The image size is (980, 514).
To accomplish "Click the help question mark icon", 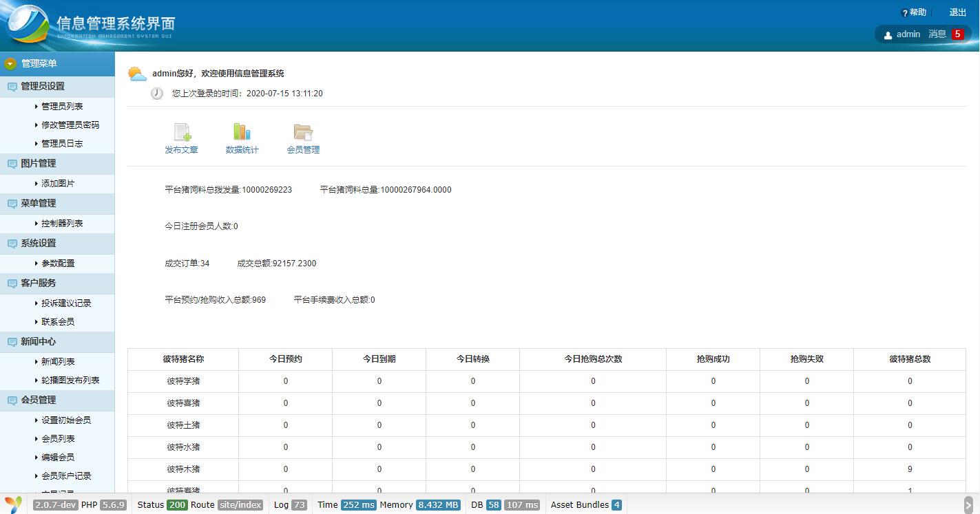I will tap(904, 13).
